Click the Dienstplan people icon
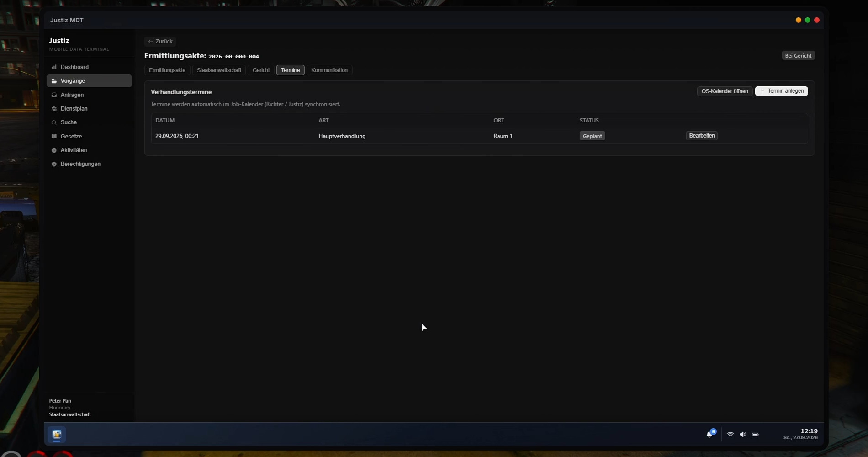 click(x=54, y=109)
